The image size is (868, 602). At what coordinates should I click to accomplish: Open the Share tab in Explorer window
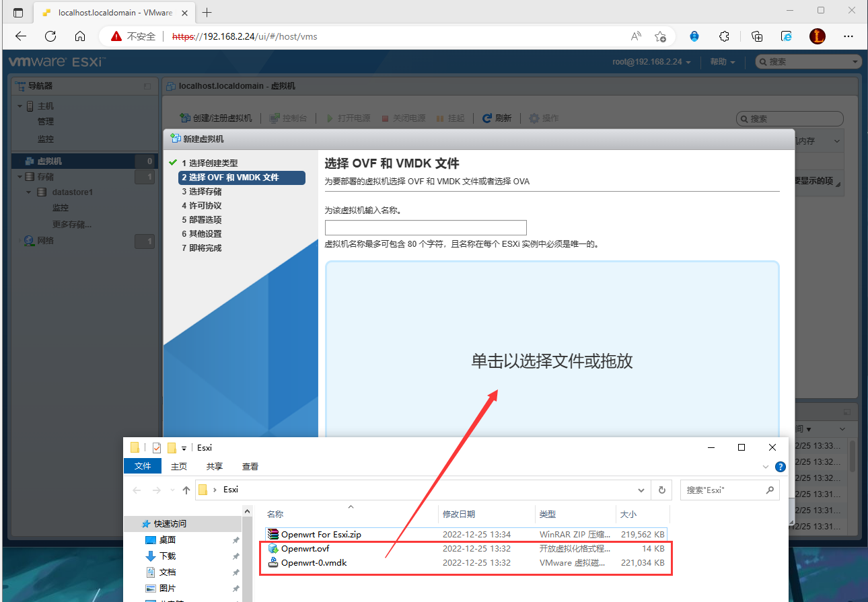(x=215, y=466)
